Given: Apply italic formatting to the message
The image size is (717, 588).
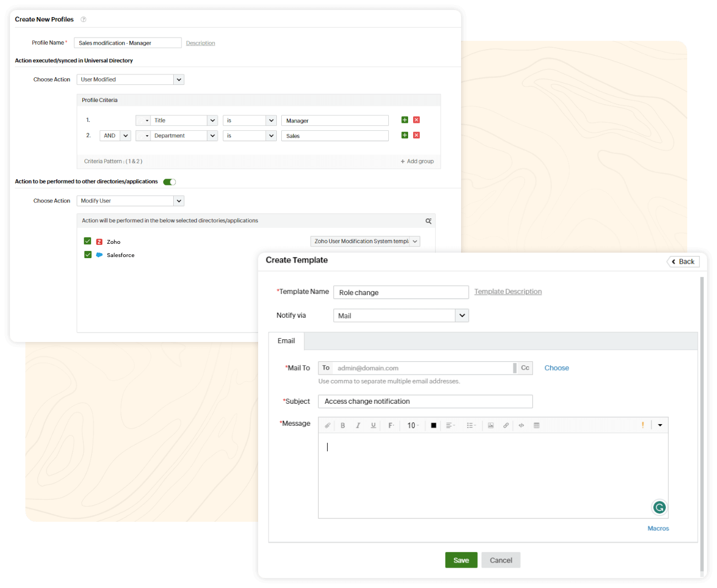Looking at the screenshot, I should (x=358, y=425).
